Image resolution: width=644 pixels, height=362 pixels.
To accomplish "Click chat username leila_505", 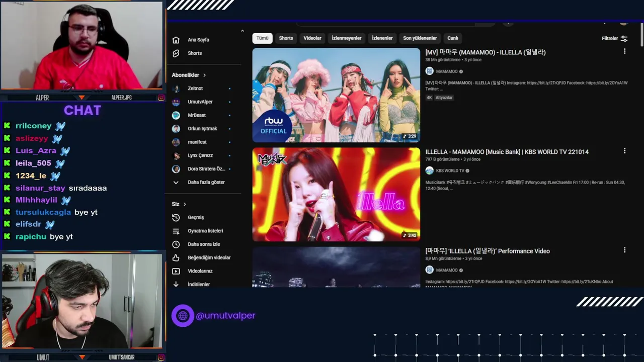I will pos(33,163).
